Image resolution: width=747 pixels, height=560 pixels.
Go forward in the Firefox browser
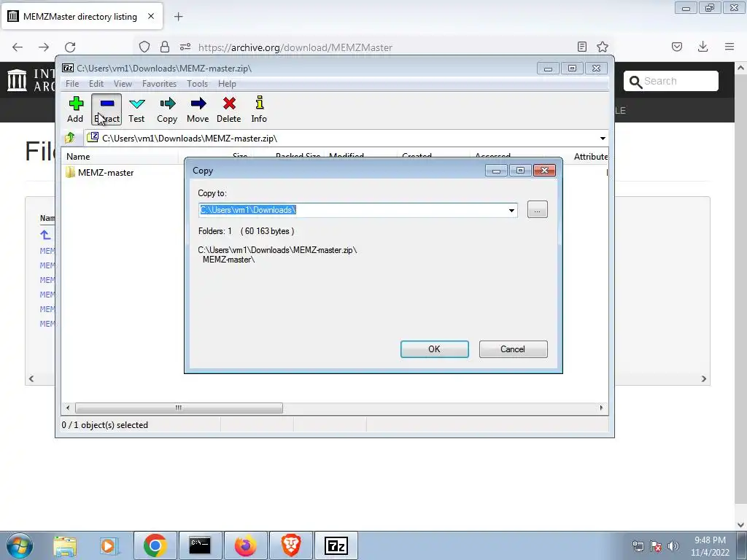pyautogui.click(x=44, y=47)
